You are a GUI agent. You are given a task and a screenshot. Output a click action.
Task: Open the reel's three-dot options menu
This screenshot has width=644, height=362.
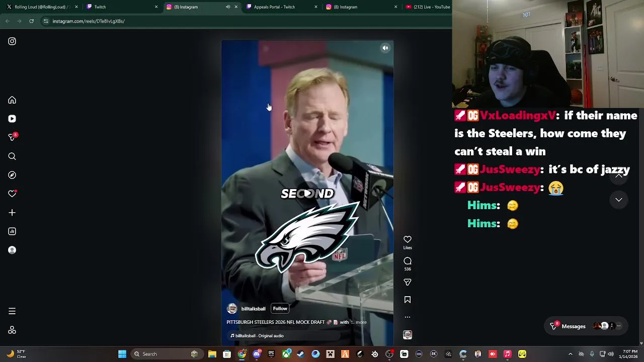coord(408,317)
